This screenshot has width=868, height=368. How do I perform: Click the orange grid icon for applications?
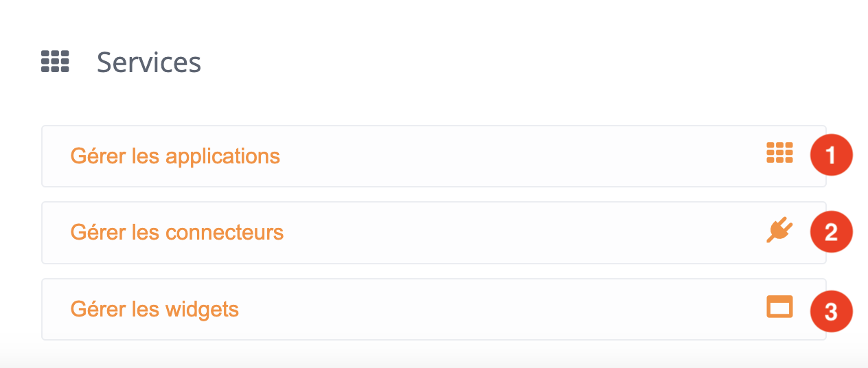(x=779, y=152)
